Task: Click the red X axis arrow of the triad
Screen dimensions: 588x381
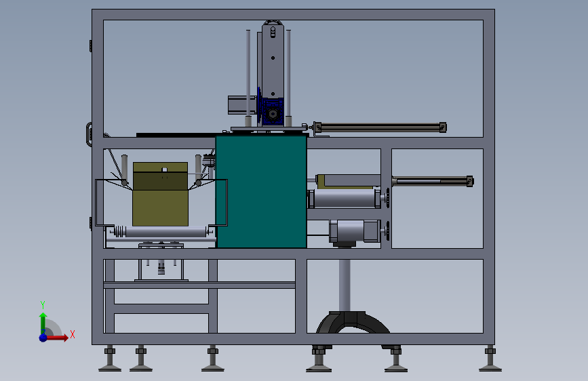Action: [56, 338]
